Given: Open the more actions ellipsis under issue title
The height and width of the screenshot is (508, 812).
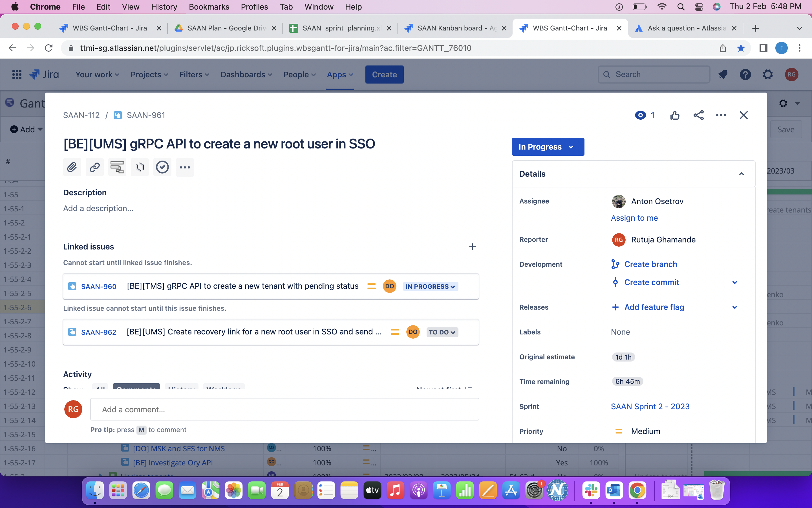Looking at the screenshot, I should (x=185, y=167).
